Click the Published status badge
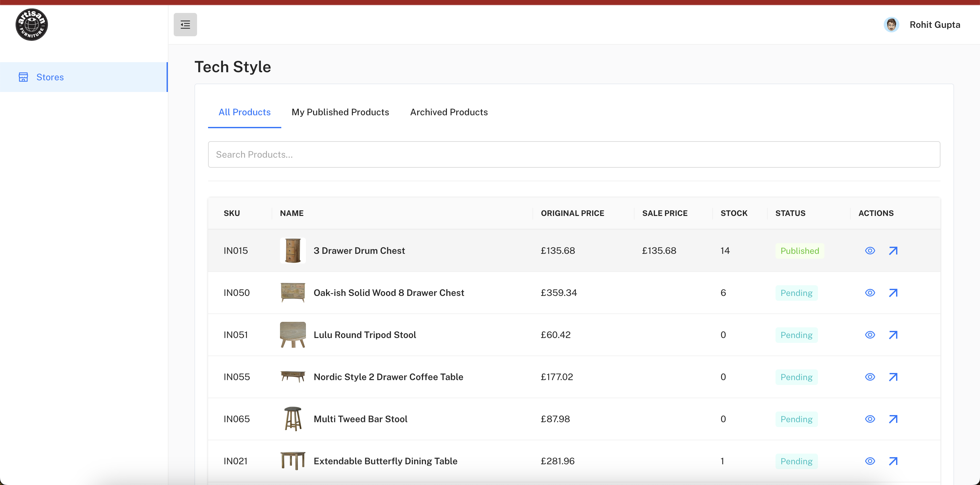The width and height of the screenshot is (980, 485). [x=799, y=251]
